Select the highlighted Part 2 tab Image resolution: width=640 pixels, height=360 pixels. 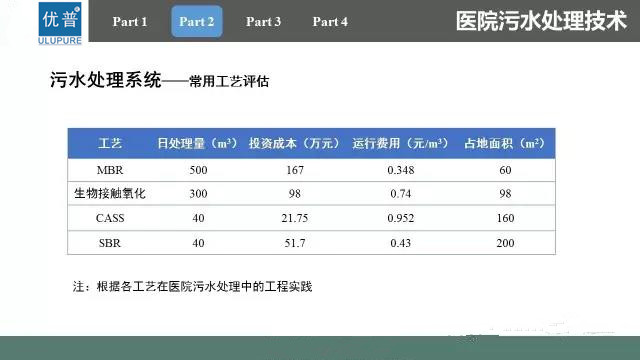click(197, 22)
